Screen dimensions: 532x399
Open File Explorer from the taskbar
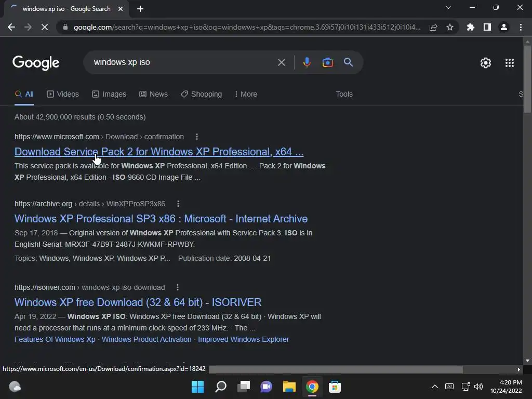click(x=289, y=387)
